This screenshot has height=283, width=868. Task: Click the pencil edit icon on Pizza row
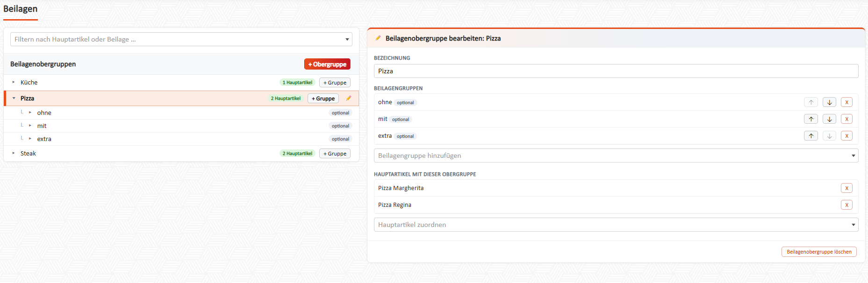coord(349,98)
